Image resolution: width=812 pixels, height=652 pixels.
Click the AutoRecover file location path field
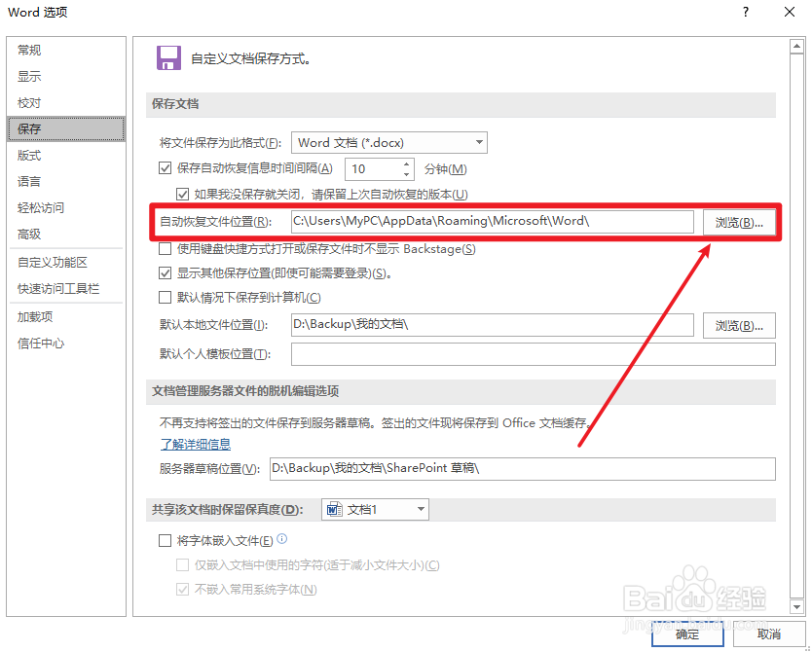[492, 222]
